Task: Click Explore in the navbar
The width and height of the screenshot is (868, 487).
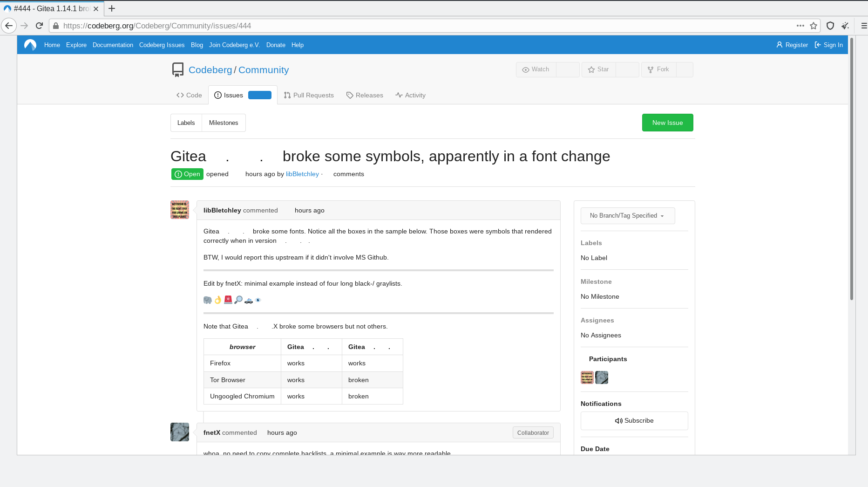Action: tap(76, 45)
